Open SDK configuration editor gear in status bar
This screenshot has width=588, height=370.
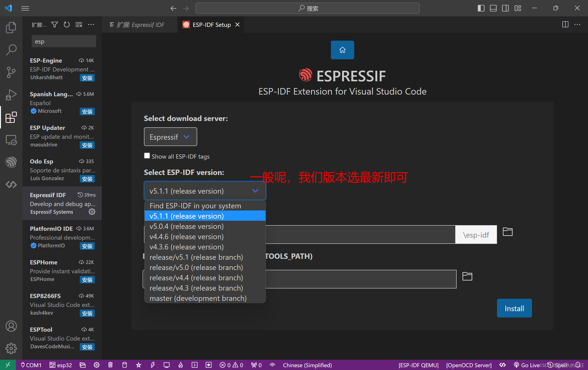click(96, 365)
